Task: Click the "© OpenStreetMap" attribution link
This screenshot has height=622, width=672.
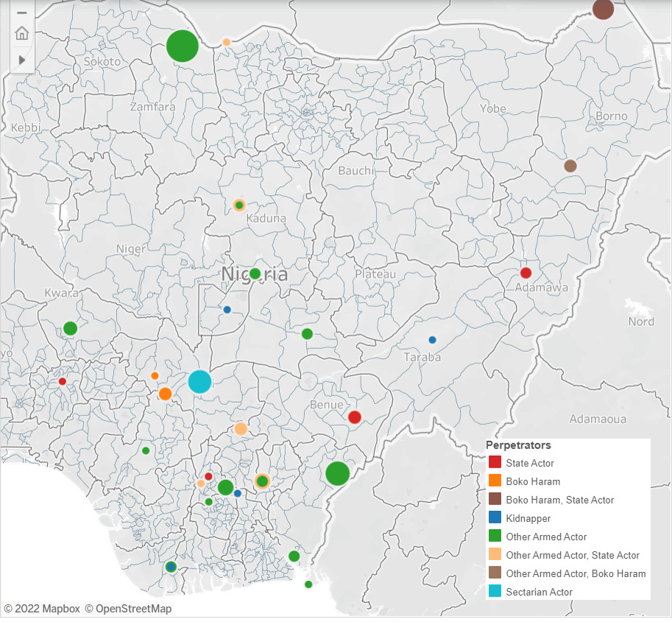Action: 130,609
